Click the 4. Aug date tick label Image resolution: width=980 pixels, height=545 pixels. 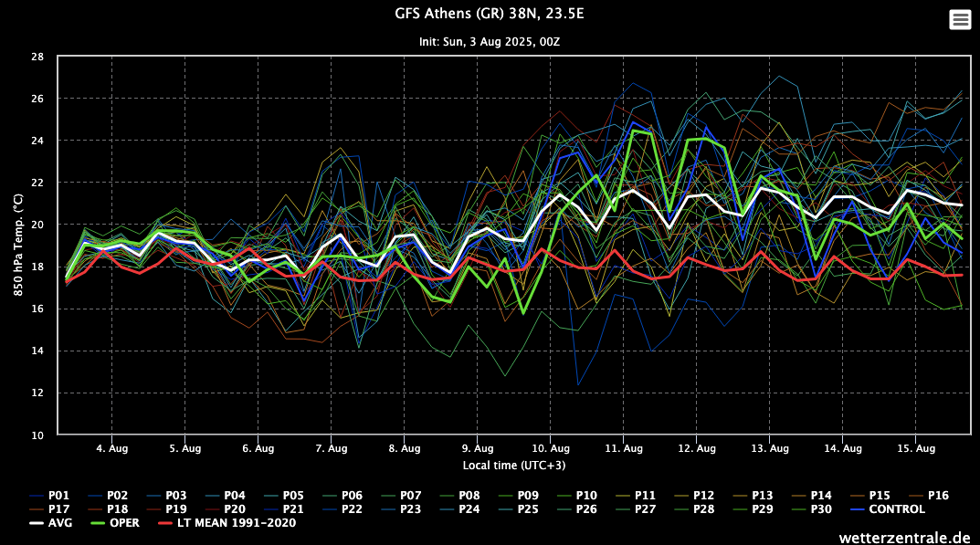[111, 448]
